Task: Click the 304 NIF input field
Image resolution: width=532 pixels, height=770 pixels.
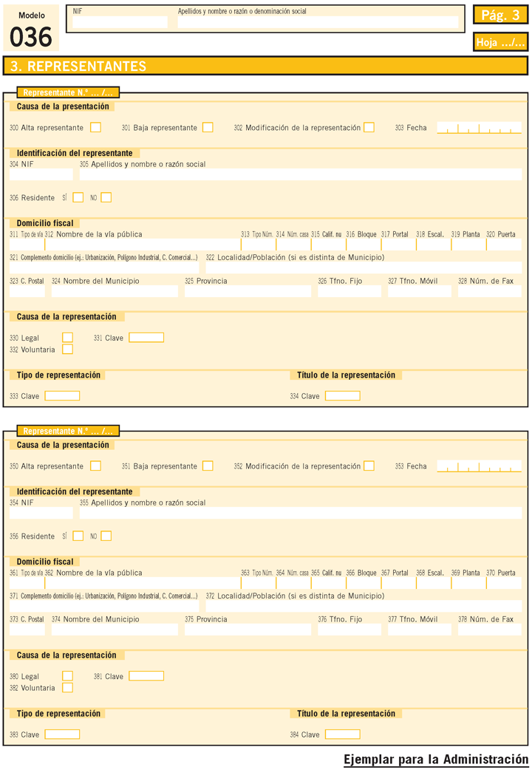Action: [41, 174]
